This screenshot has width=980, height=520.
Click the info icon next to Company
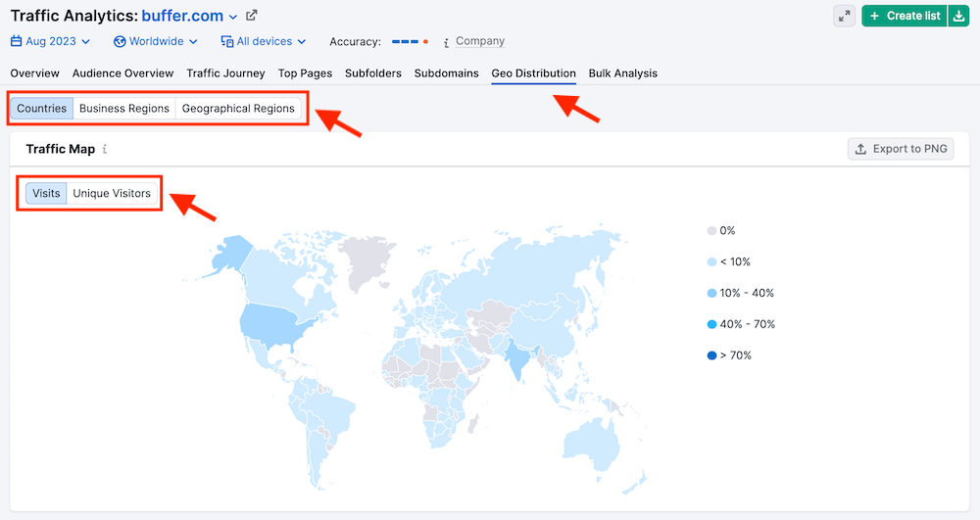pyautogui.click(x=447, y=42)
